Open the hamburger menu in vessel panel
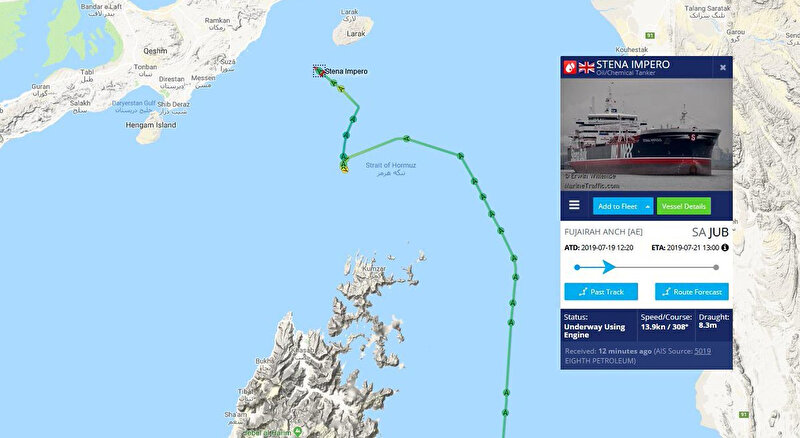The image size is (800, 438). [574, 205]
